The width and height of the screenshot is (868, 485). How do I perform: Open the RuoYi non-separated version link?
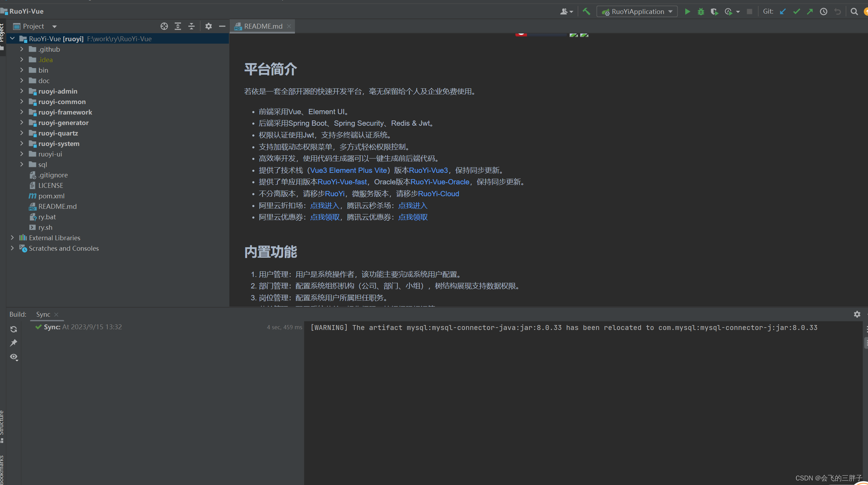(335, 194)
